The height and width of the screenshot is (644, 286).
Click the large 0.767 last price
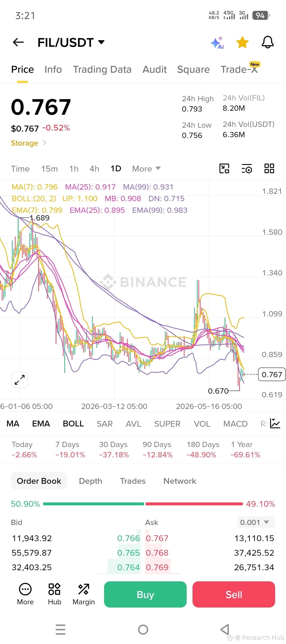pos(41,107)
